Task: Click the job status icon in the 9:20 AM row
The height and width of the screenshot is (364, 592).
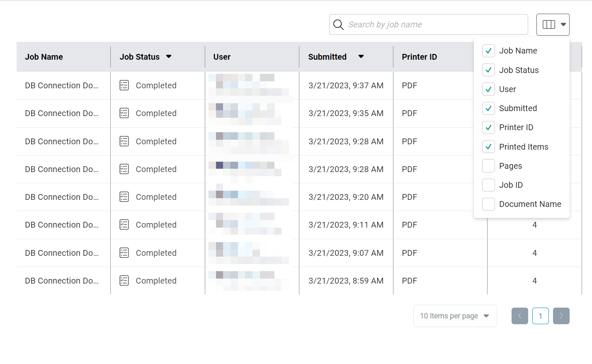Action: (x=124, y=197)
